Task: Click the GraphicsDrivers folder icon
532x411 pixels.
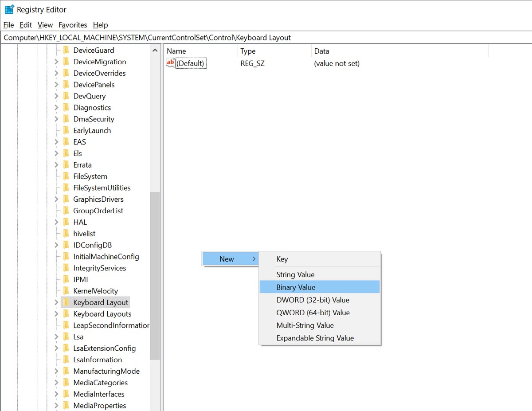Action: [66, 199]
